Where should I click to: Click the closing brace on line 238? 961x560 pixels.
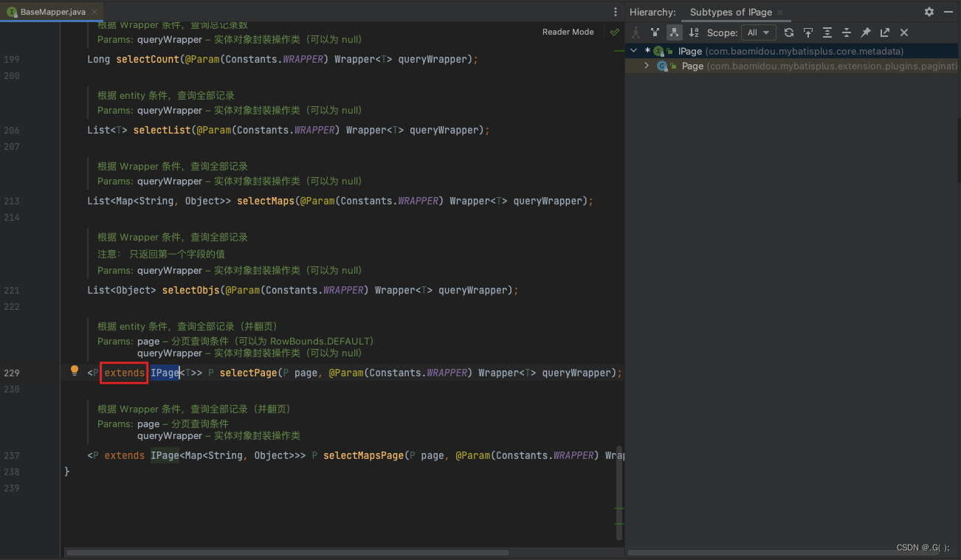pos(67,471)
